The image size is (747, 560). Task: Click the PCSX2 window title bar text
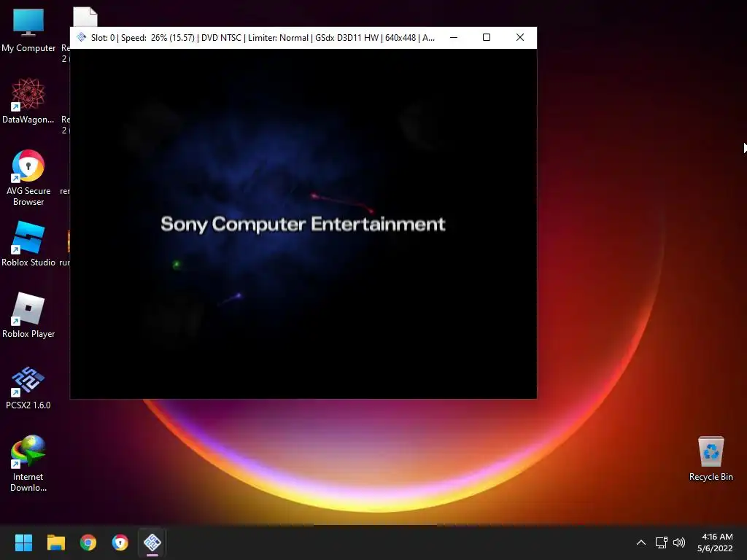tap(263, 38)
